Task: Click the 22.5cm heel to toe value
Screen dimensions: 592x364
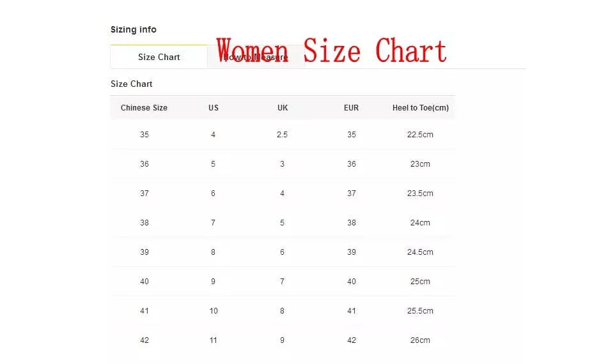Action: (420, 135)
